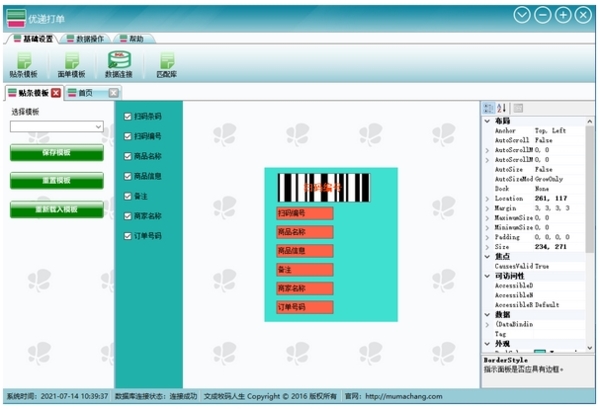Screen dimensions: 600x409
Task: Select the red 扫码编号 field on label
Action: click(x=305, y=213)
